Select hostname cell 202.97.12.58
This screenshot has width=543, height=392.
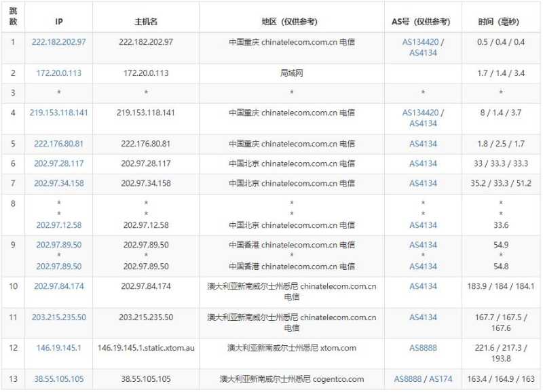(146, 225)
